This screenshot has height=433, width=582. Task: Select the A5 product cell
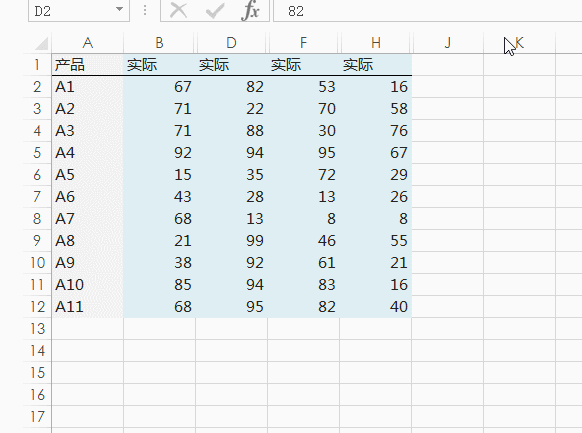pos(88,175)
